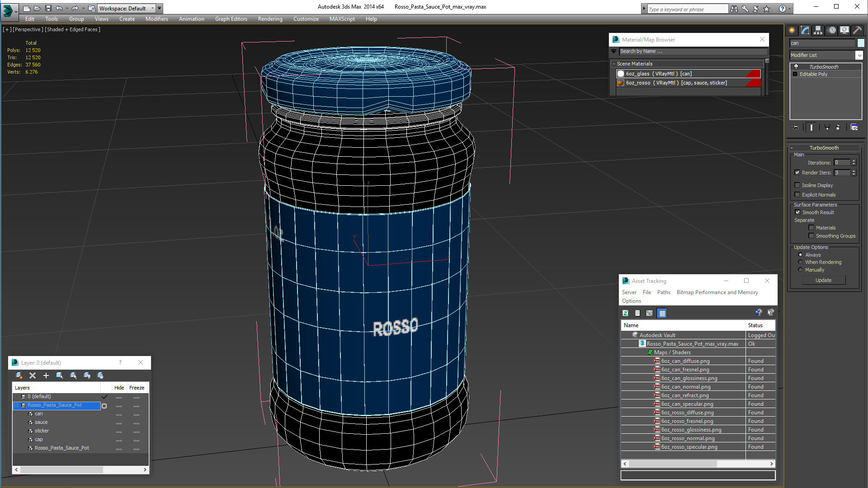The width and height of the screenshot is (868, 488).
Task: Click the Undo arrow icon
Action: pos(59,8)
